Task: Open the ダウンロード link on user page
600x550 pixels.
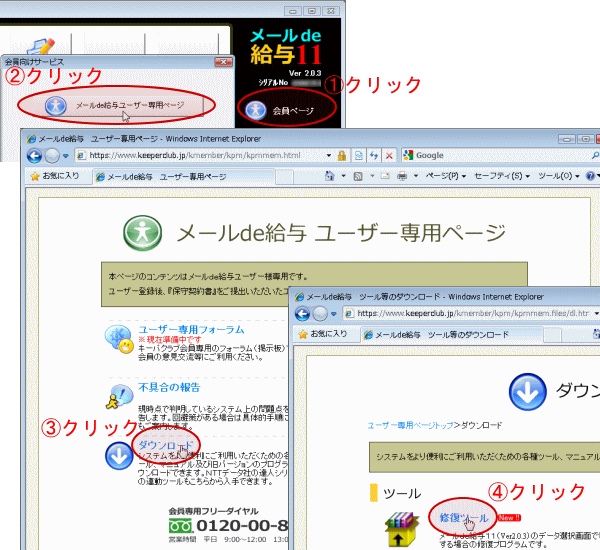Action: point(165,445)
